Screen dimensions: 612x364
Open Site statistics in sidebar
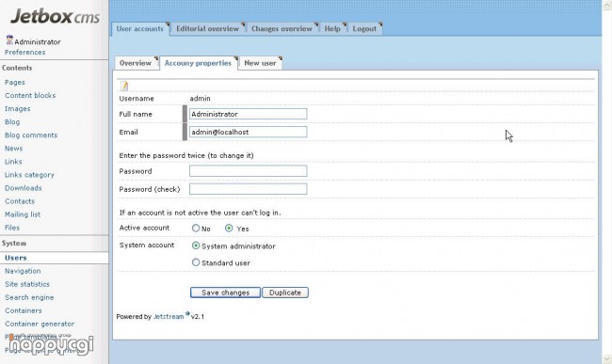click(x=27, y=284)
